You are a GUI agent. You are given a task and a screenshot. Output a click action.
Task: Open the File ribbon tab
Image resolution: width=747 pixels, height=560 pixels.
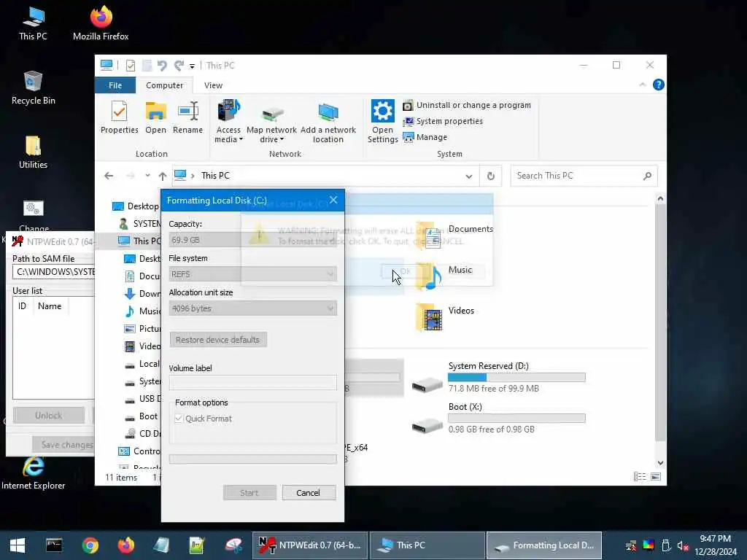(115, 85)
